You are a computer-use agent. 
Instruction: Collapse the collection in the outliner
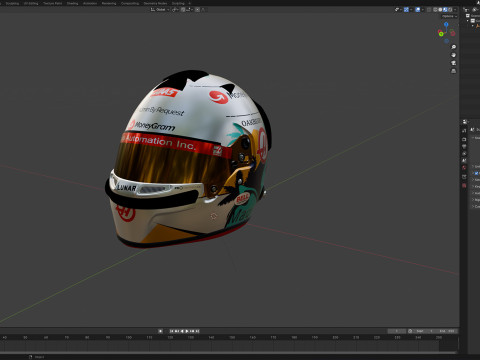pos(468,21)
